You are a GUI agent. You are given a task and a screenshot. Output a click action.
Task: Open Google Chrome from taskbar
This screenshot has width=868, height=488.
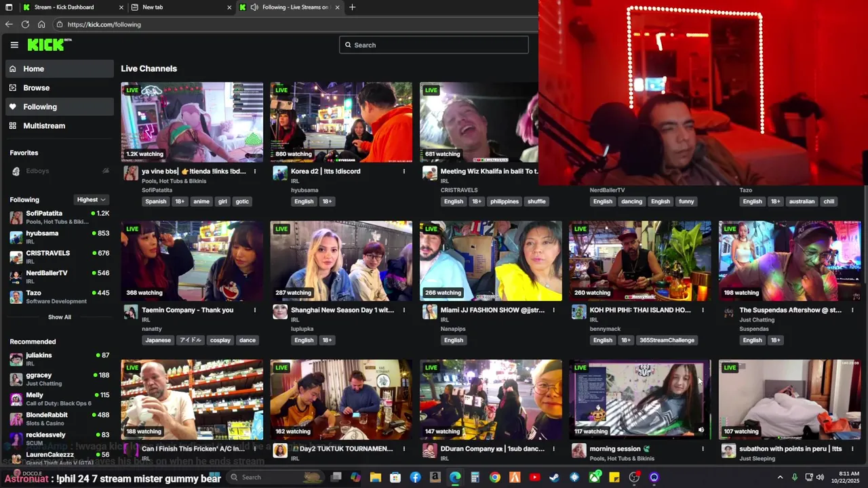click(x=495, y=477)
